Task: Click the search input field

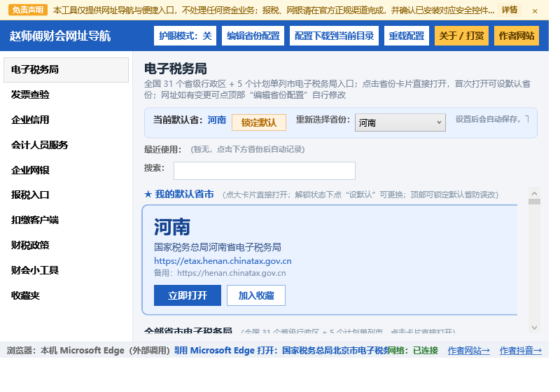Action: click(265, 171)
